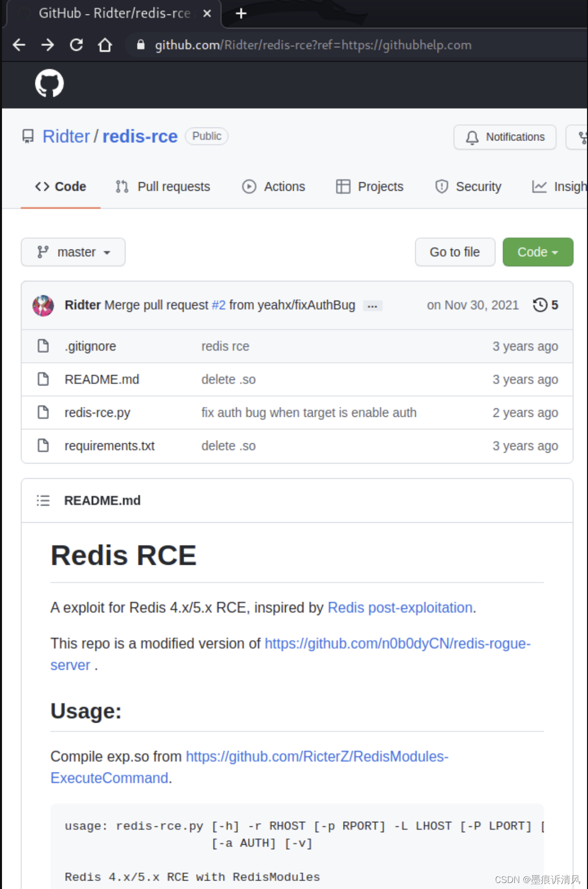Switch to the Pull requests tab
The image size is (588, 889).
tap(162, 187)
